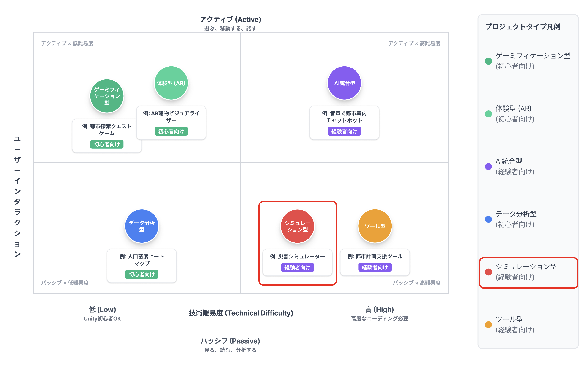This screenshot has width=588, height=370.
Task: Click the 災害シミュレーター example label
Action: (297, 256)
